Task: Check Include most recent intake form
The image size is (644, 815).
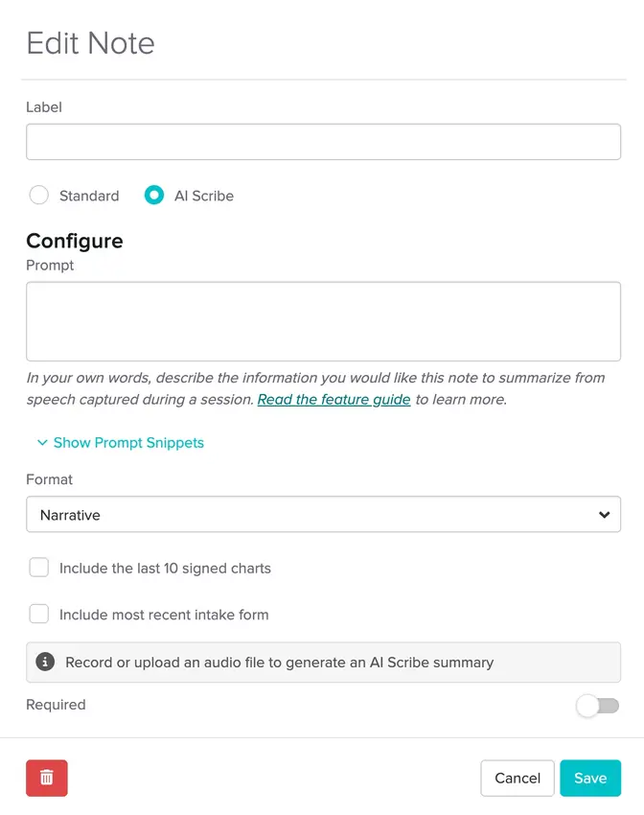Action: [x=39, y=614]
